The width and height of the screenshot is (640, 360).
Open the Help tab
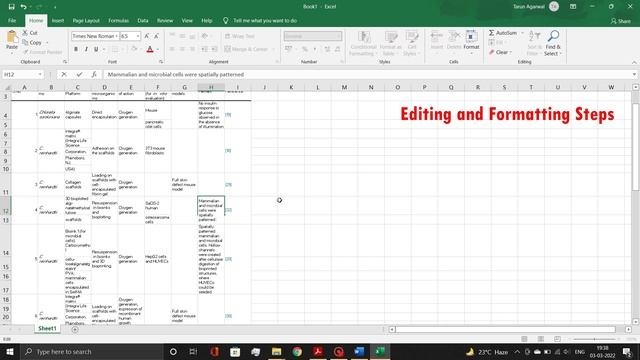tap(207, 20)
